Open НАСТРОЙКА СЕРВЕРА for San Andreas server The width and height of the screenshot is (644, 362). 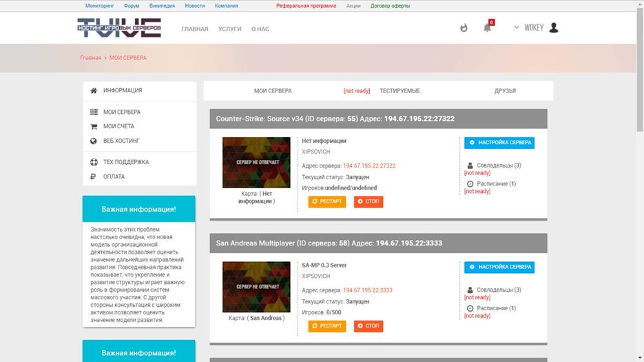click(499, 268)
